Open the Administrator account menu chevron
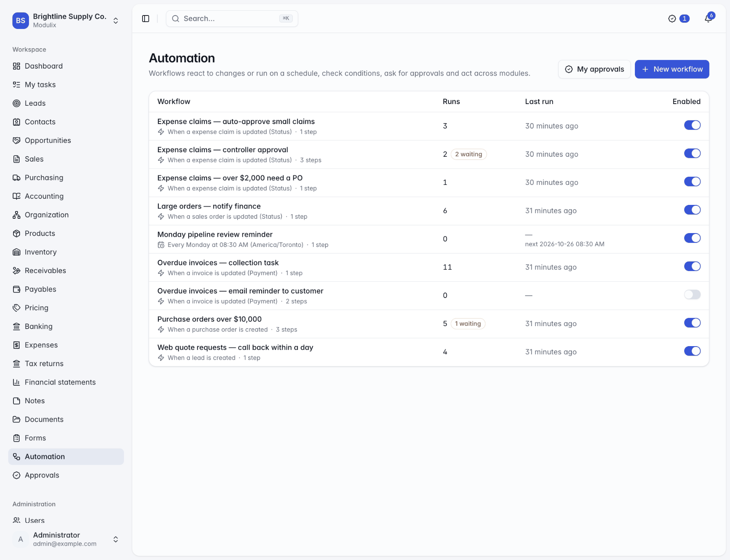This screenshot has height=560, width=730. (x=116, y=539)
